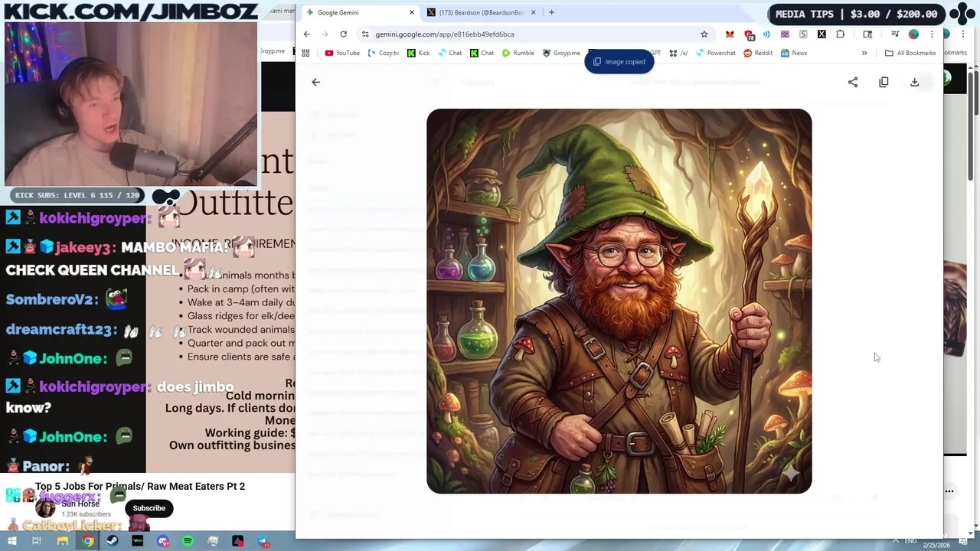Expand the system tray hidden icons chevron
980x551 pixels.
pos(895,541)
